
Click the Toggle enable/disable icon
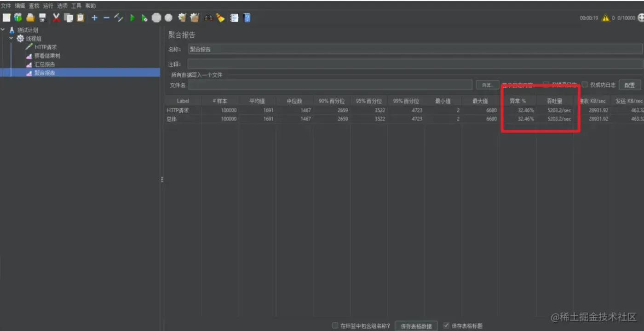coord(119,18)
